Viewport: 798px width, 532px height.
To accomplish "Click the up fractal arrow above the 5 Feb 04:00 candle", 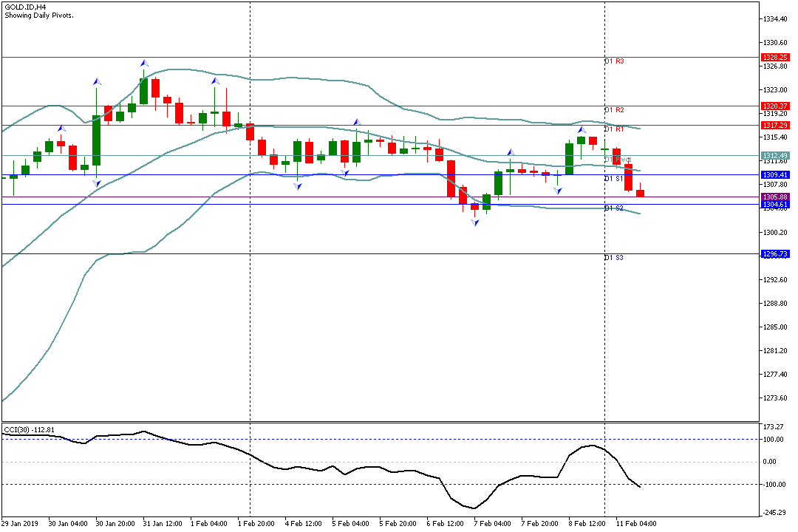I will (356, 122).
